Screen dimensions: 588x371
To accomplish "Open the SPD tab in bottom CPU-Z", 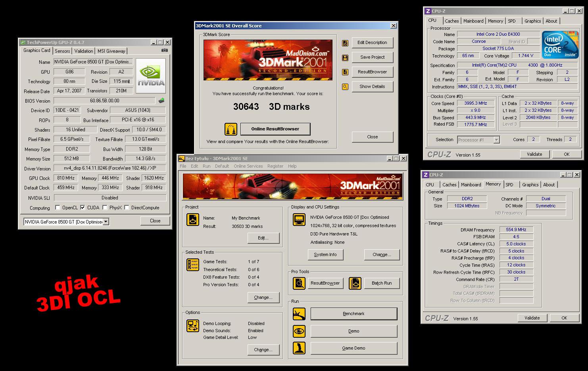I will click(509, 185).
